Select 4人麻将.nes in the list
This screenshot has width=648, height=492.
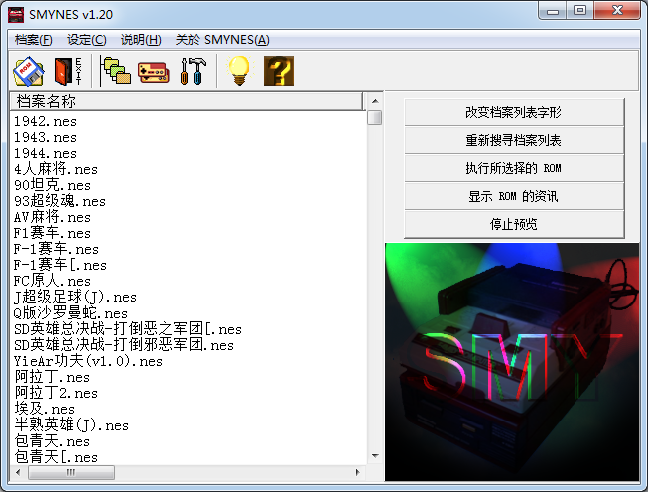click(56, 169)
